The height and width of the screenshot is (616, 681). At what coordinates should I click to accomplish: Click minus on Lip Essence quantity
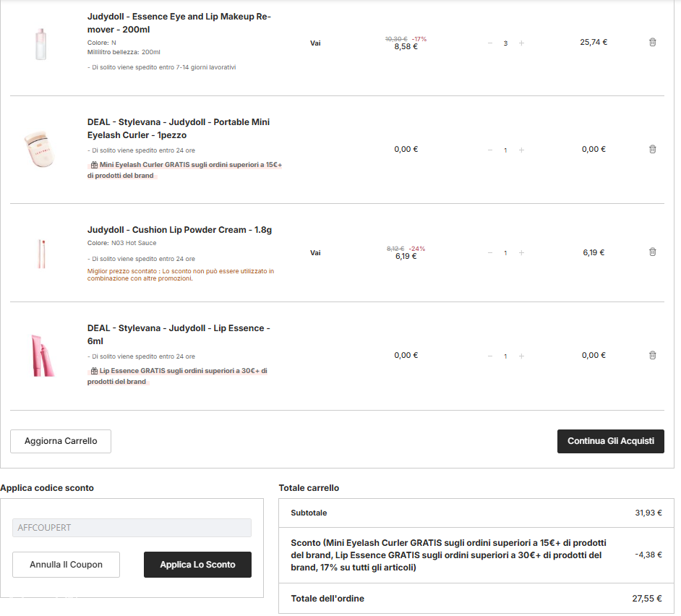click(490, 356)
